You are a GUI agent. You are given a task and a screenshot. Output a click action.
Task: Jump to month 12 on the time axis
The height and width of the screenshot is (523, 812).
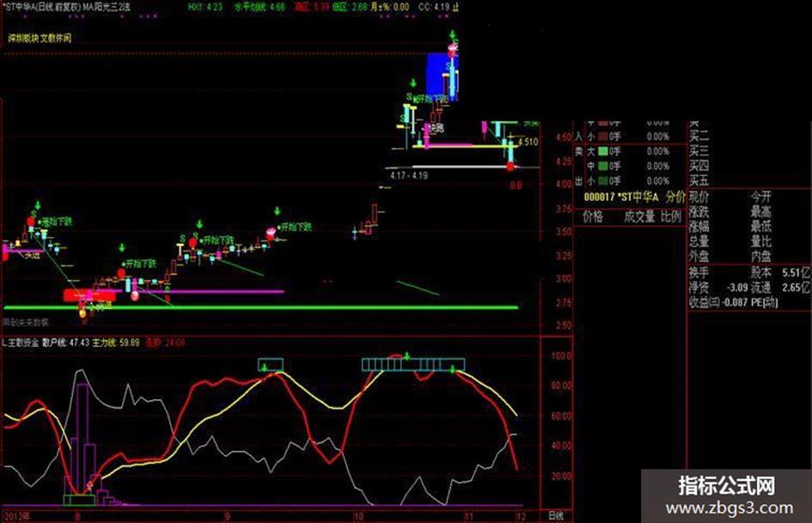[521, 516]
